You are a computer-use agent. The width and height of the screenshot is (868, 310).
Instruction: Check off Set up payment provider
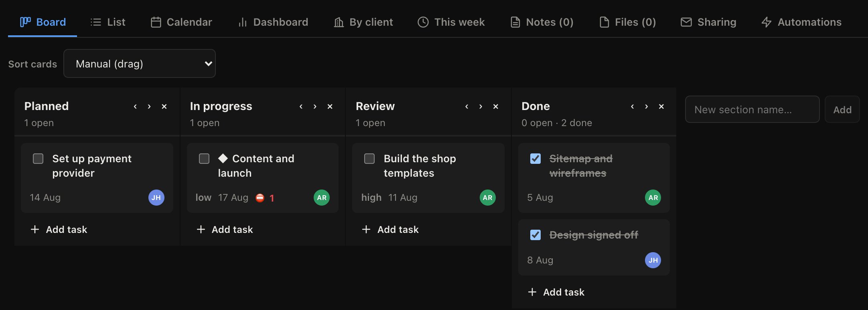coord(38,159)
